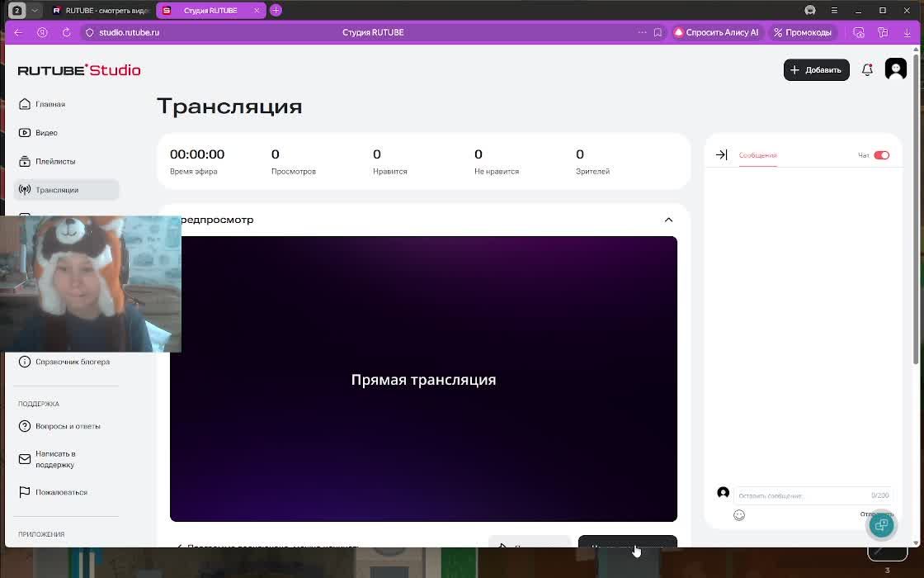Open Вопросы и ответы support page
Screen dimensions: 924x578
pyautogui.click(x=59, y=426)
